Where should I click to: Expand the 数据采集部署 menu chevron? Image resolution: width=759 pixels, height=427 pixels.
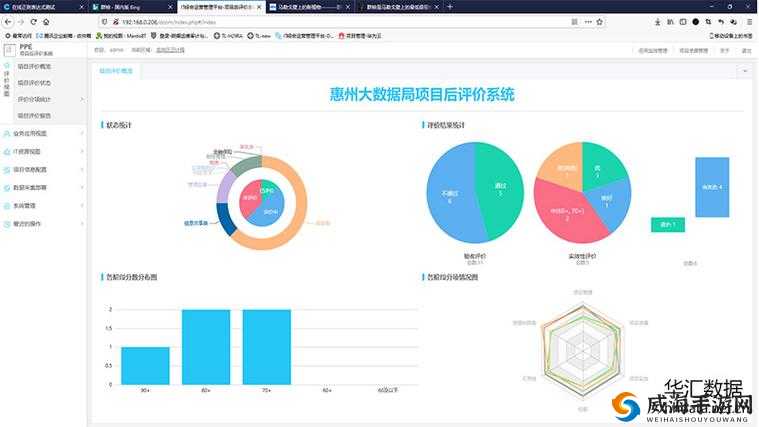[x=82, y=187]
